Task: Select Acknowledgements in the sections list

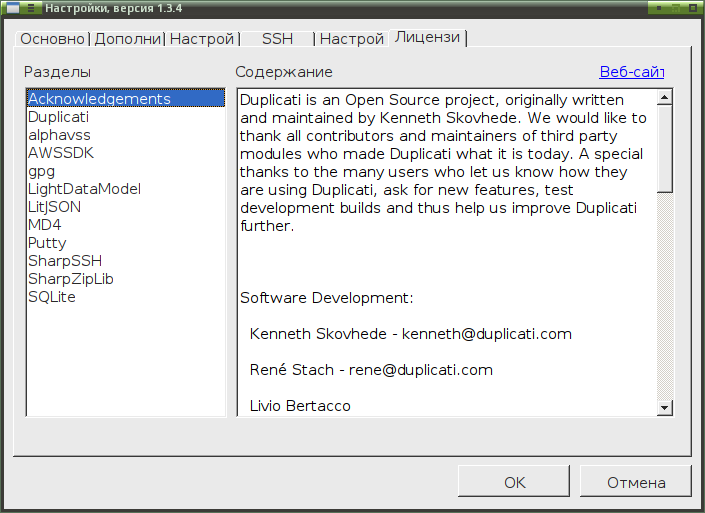Action: (125, 98)
